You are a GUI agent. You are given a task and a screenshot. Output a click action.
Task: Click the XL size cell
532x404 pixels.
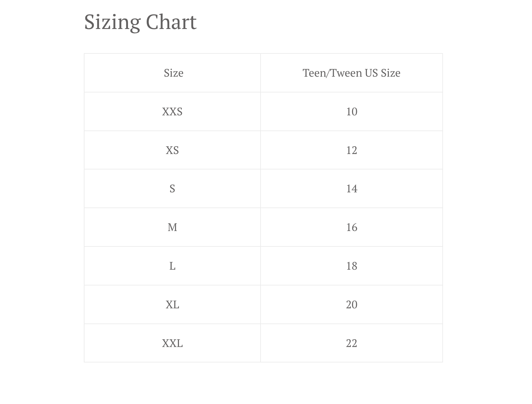point(172,304)
